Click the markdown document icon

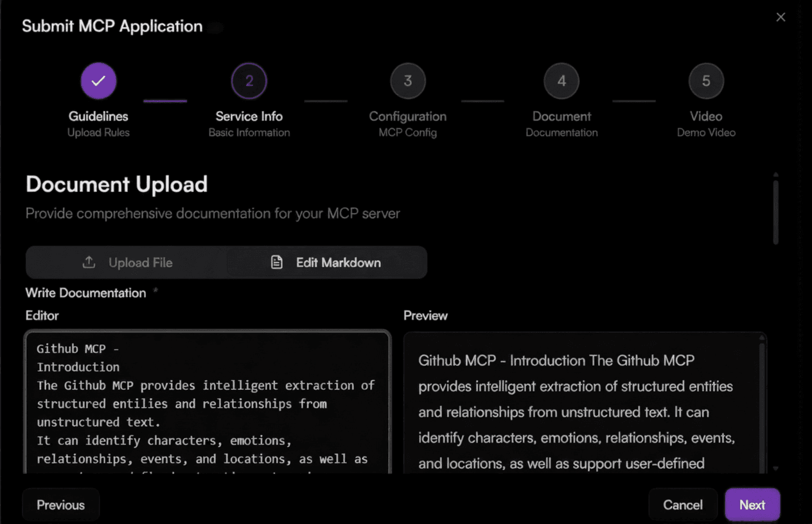coord(276,263)
